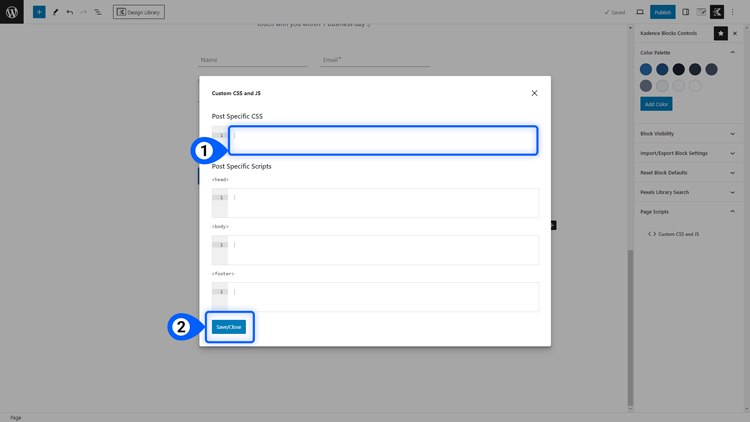Select the pencil Tools icon
Screen dimensions: 750x422
[55, 12]
